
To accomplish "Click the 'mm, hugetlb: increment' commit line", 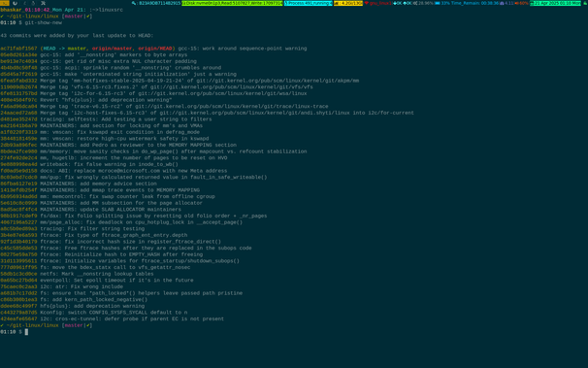I will [x=114, y=158].
